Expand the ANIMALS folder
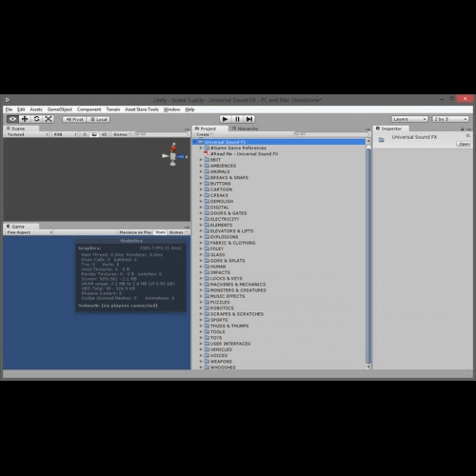 [x=201, y=171]
